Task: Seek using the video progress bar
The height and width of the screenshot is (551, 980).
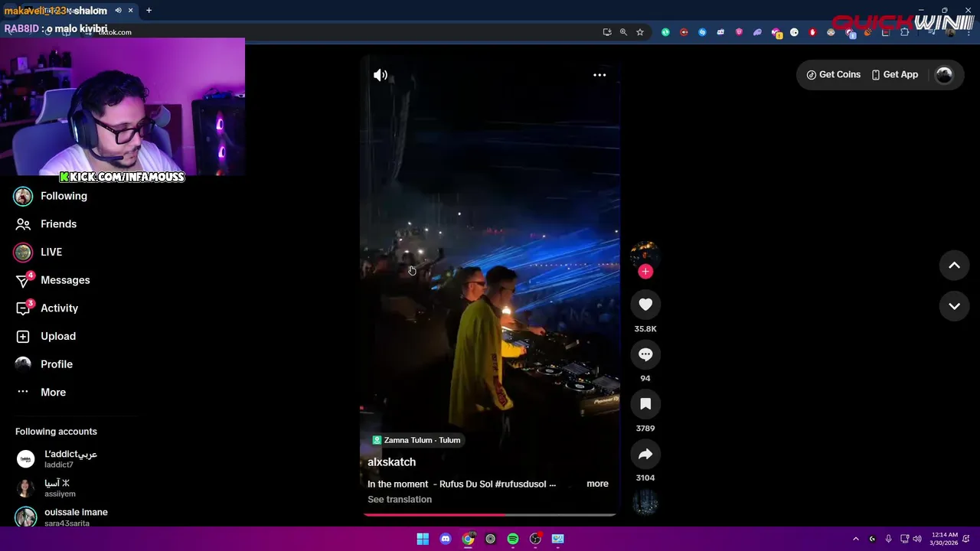Action: pyautogui.click(x=490, y=514)
